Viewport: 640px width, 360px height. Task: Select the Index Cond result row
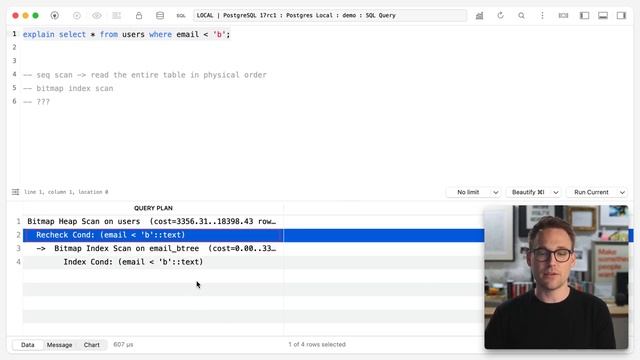click(x=153, y=262)
